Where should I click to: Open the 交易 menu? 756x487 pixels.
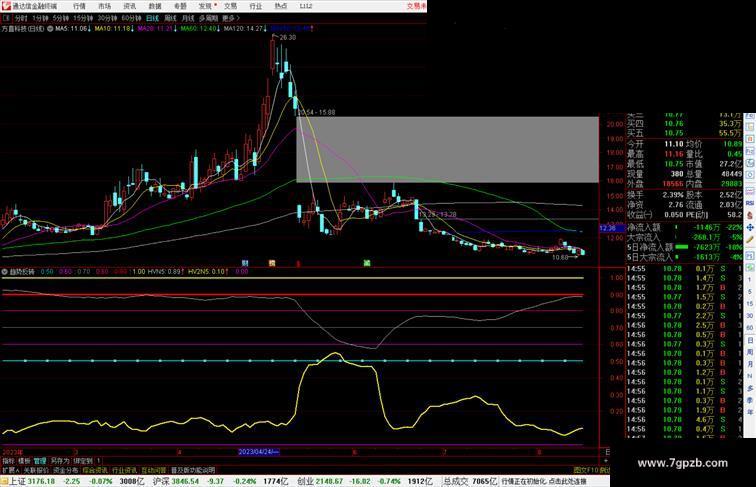pos(230,6)
